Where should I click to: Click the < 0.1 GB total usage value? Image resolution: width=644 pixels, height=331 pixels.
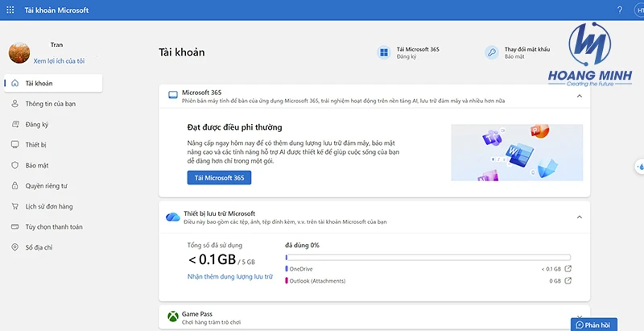coord(212,259)
